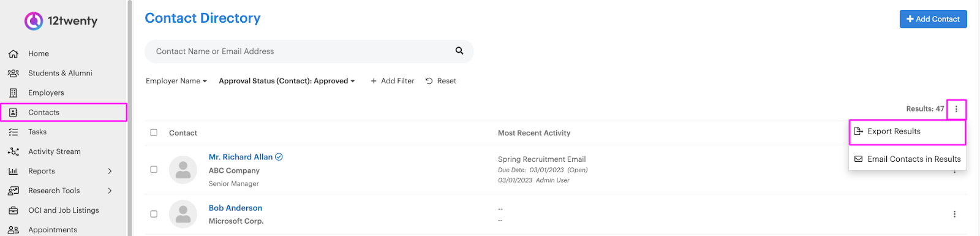Viewport: 980px width, 236px height.
Task: Open the Tasks page
Action: point(37,132)
